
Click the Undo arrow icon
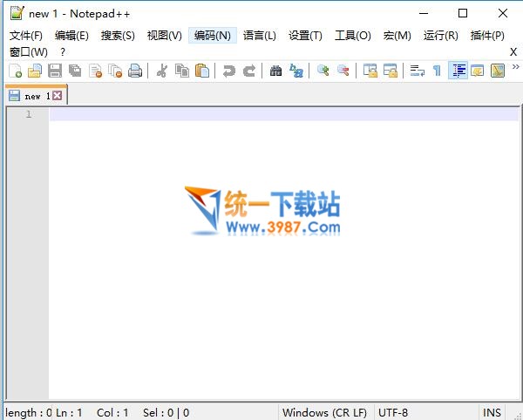pos(229,71)
